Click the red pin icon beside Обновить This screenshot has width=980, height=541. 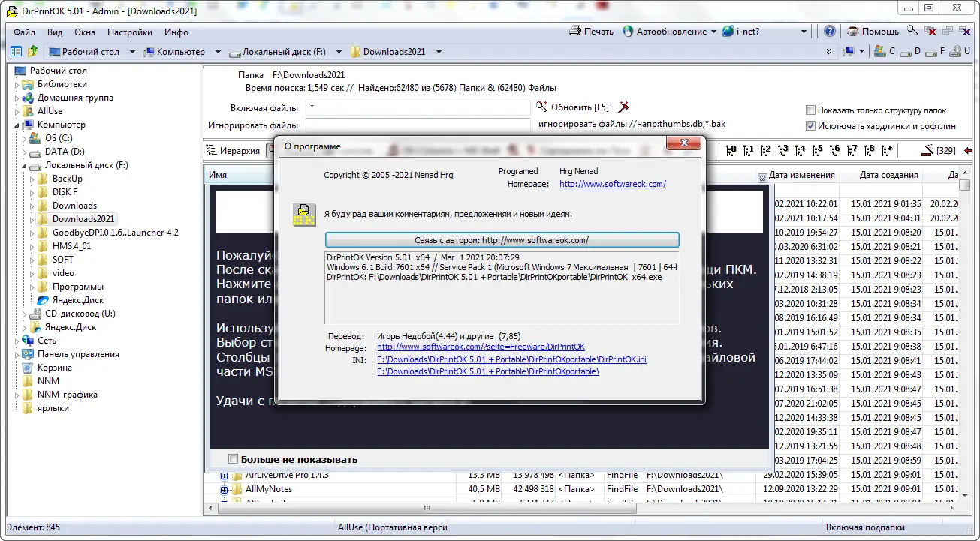(623, 107)
